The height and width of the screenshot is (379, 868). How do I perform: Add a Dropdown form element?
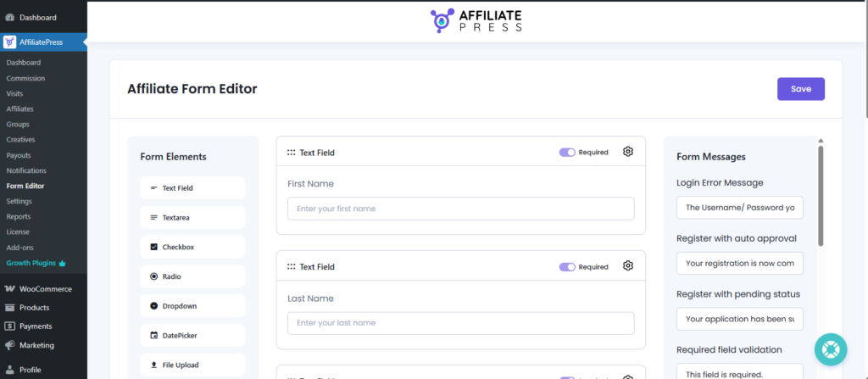click(x=192, y=305)
